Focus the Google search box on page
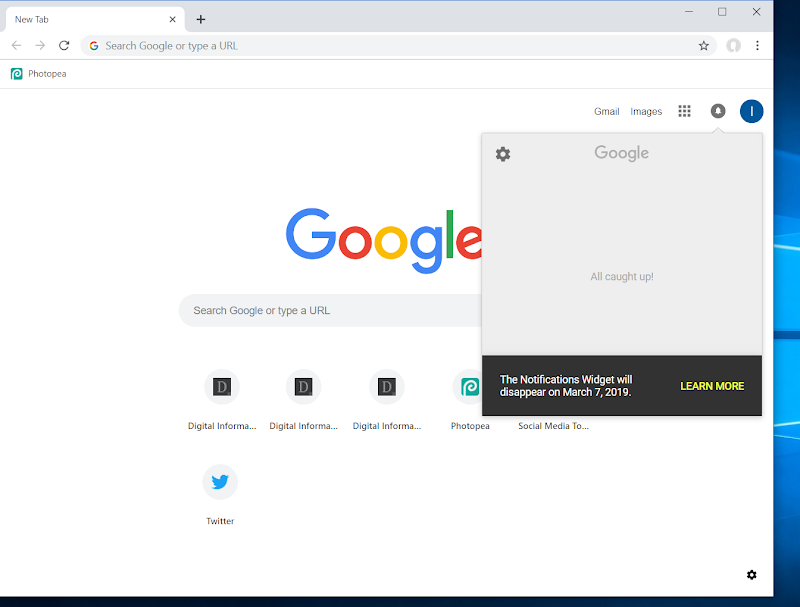 pos(330,310)
